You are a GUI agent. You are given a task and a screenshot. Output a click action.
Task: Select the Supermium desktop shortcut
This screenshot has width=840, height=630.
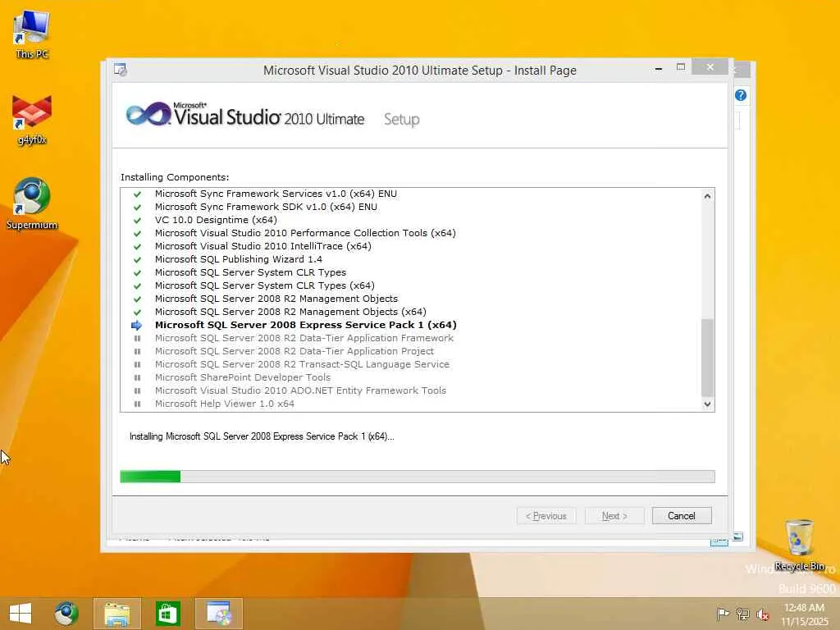pyautogui.click(x=32, y=203)
